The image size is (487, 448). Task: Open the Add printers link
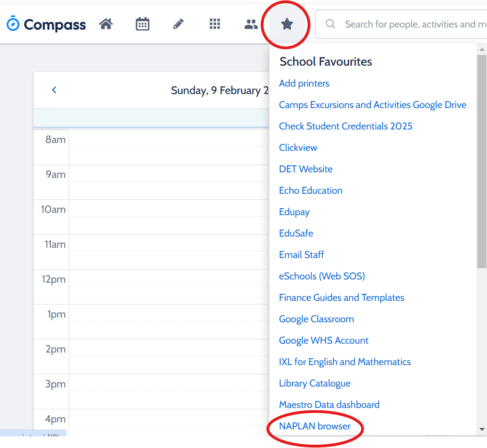click(x=304, y=83)
